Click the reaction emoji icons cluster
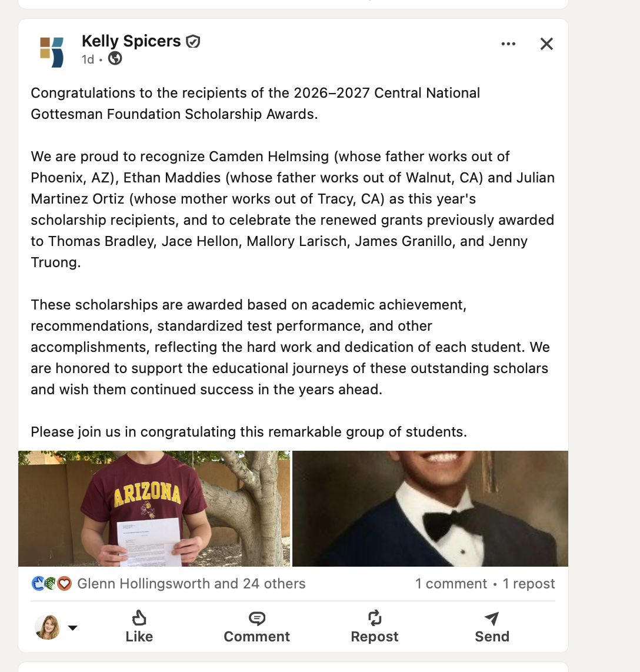Viewport: 640px width, 672px height. (51, 584)
